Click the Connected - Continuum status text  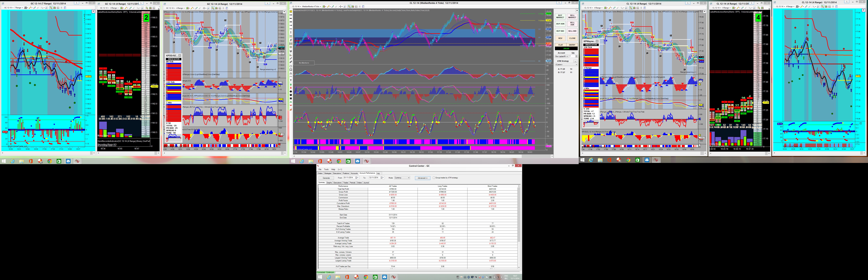pyautogui.click(x=325, y=272)
